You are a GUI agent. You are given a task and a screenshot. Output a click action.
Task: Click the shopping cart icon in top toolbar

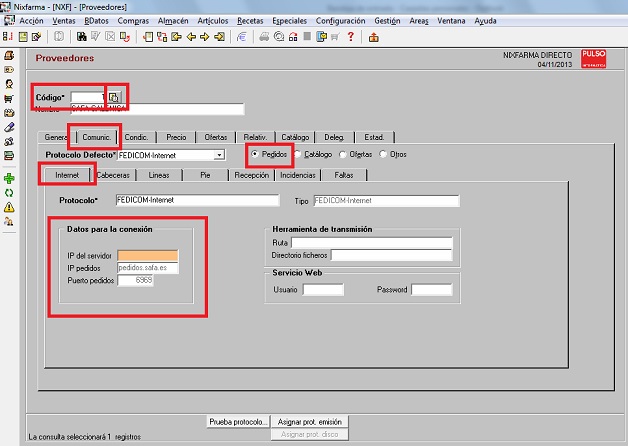coord(335,37)
